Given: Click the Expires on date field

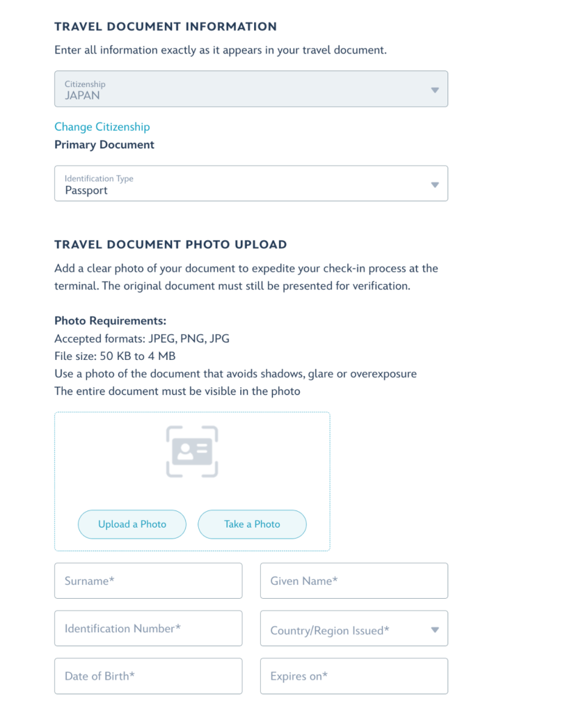Looking at the screenshot, I should point(354,676).
